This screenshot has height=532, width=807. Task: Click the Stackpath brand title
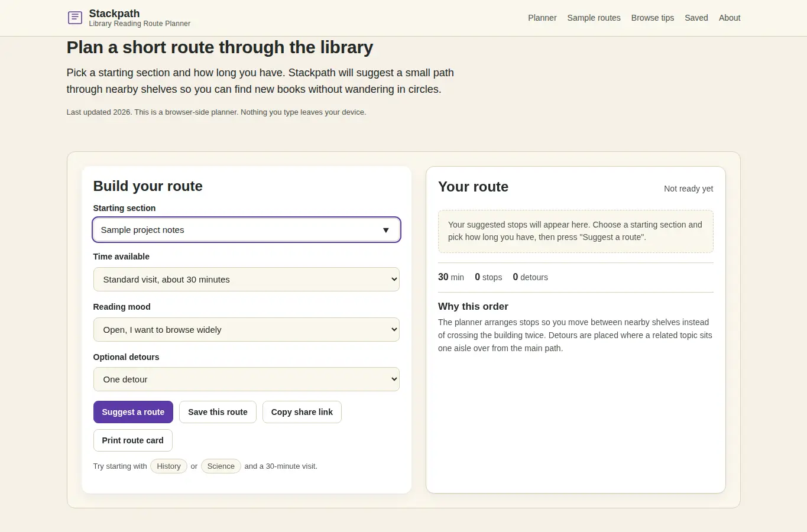click(114, 14)
